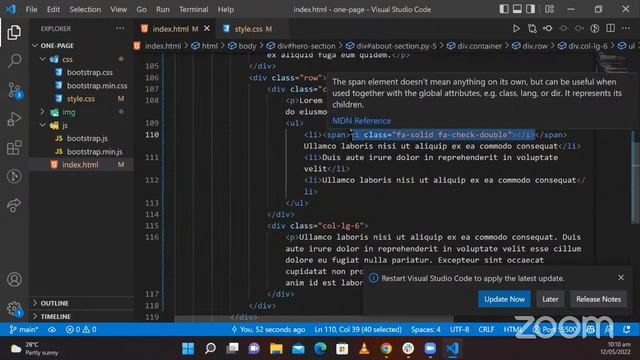Viewport: 640px width, 360px height.
Task: Open the Help menu
Action: point(226,9)
